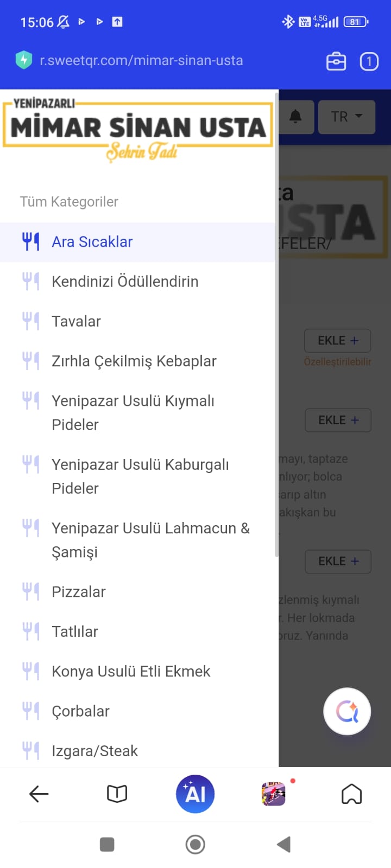Choose the Pizzalar category
391x868 pixels.
(x=79, y=592)
